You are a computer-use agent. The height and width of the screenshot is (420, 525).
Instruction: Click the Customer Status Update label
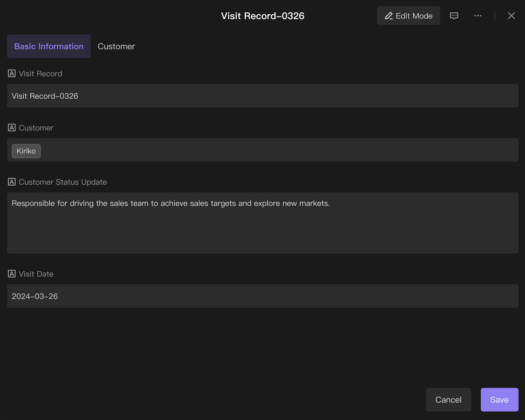pos(63,182)
